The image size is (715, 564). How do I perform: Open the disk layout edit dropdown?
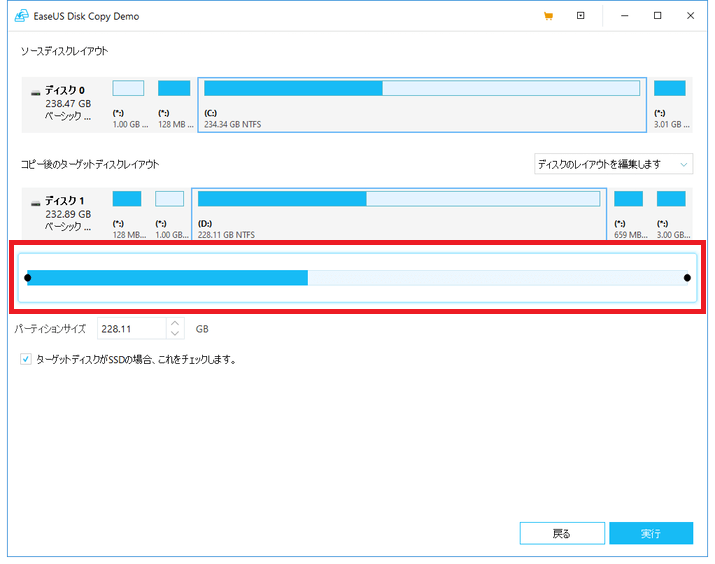(x=613, y=164)
